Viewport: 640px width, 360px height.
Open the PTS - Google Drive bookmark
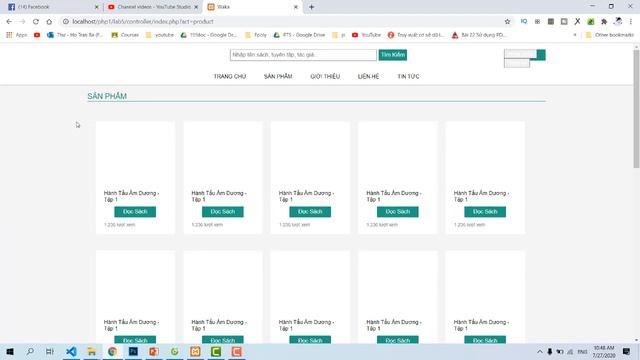pyautogui.click(x=299, y=35)
